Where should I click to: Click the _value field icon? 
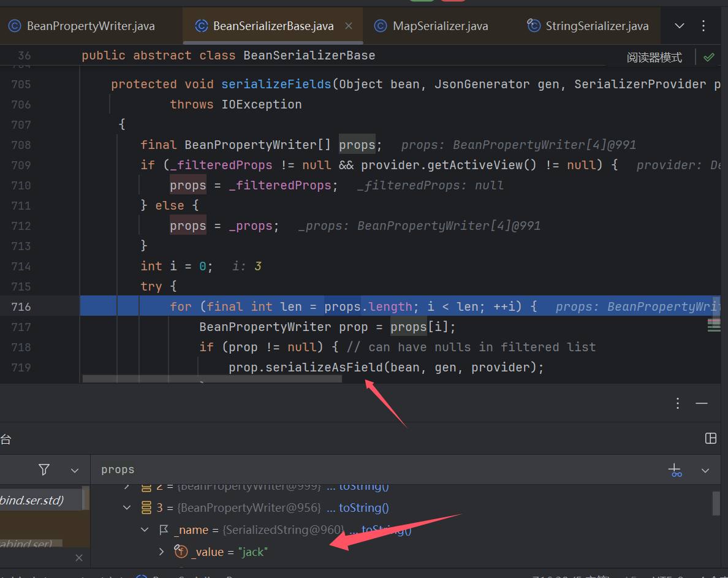click(x=181, y=551)
